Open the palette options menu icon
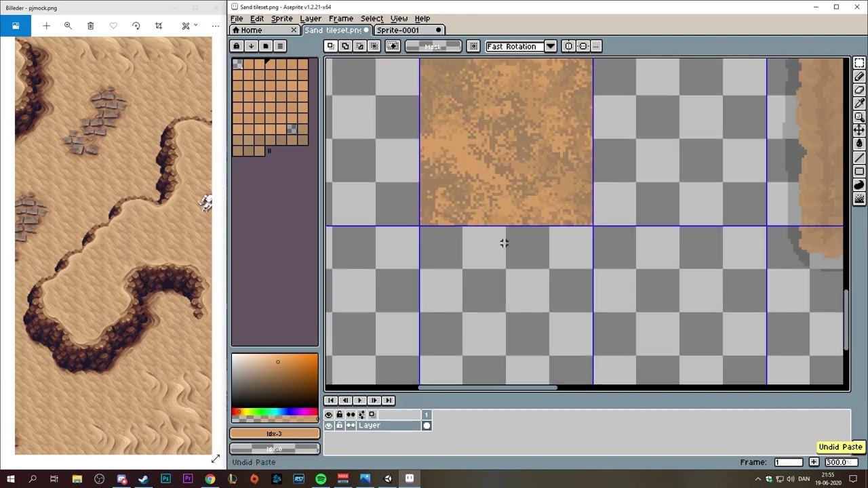868x488 pixels. coord(279,46)
